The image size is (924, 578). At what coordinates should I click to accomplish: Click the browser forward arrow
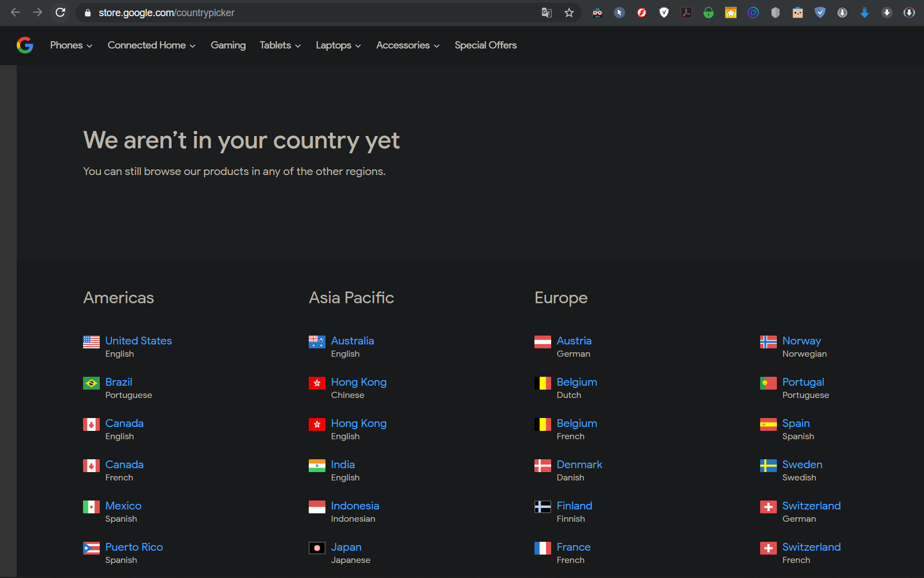pyautogui.click(x=37, y=12)
